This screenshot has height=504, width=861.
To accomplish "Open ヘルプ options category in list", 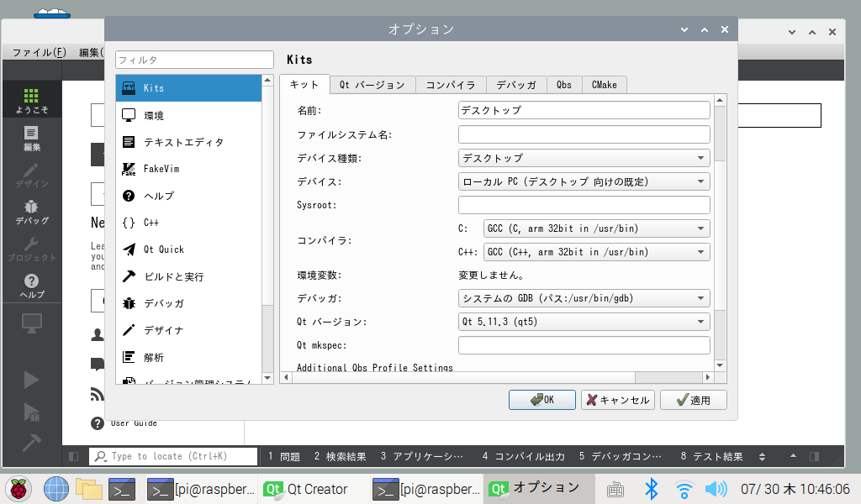I will [x=188, y=196].
